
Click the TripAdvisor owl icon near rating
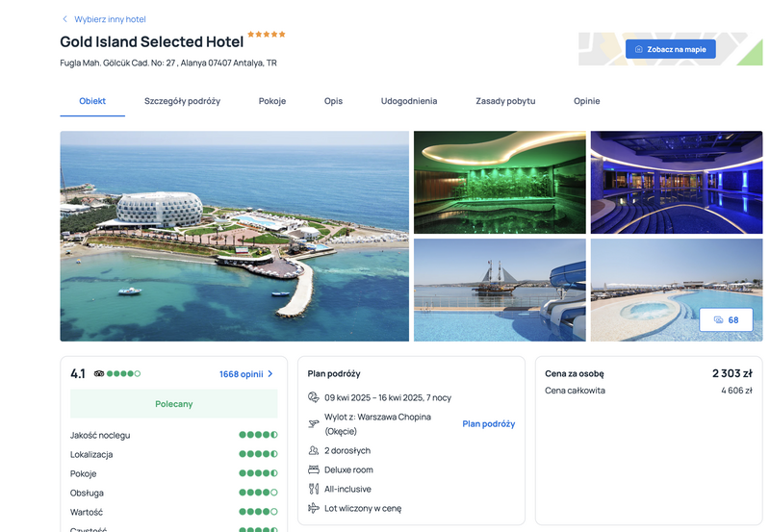[99, 373]
